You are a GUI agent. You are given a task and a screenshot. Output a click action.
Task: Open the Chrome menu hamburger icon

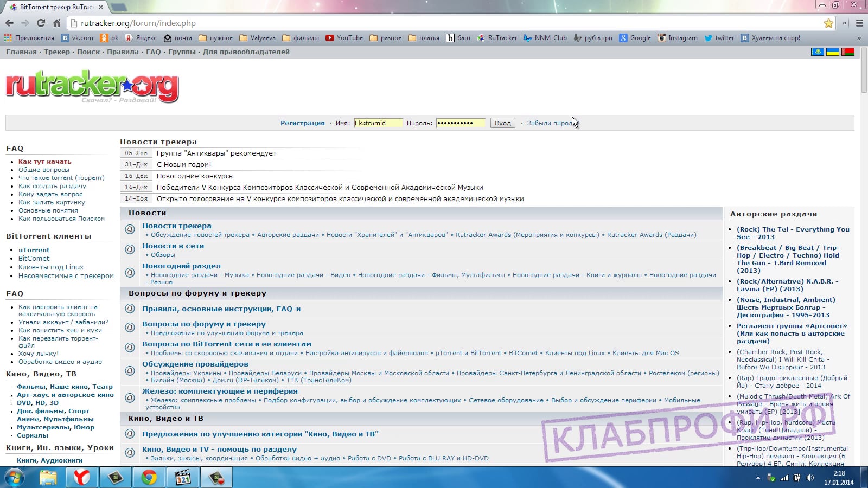[859, 23]
